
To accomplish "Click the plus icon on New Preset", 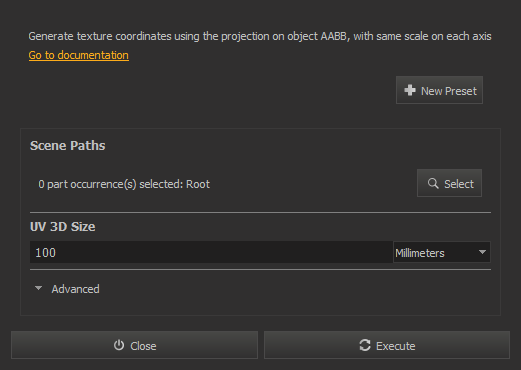I will pos(410,90).
